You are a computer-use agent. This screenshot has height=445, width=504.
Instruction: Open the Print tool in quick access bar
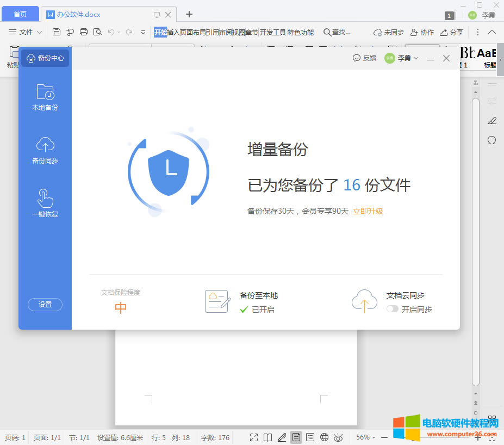click(83, 32)
